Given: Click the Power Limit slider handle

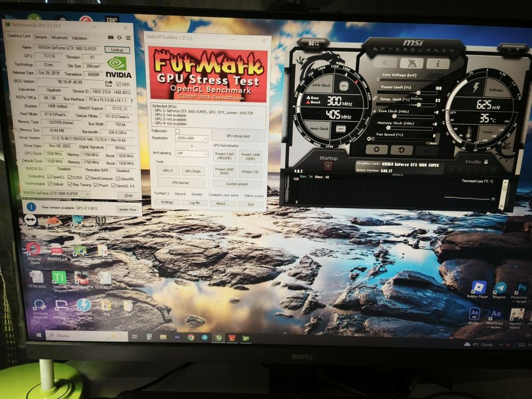Looking at the screenshot, I should [x=419, y=92].
